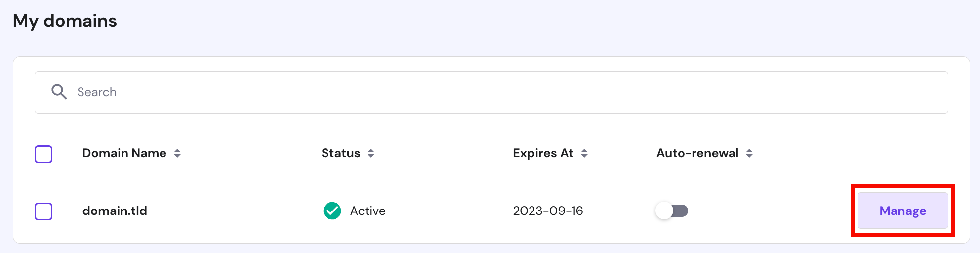Image resolution: width=980 pixels, height=253 pixels.
Task: Sort by the Domain Name column label
Action: pyautogui.click(x=124, y=153)
